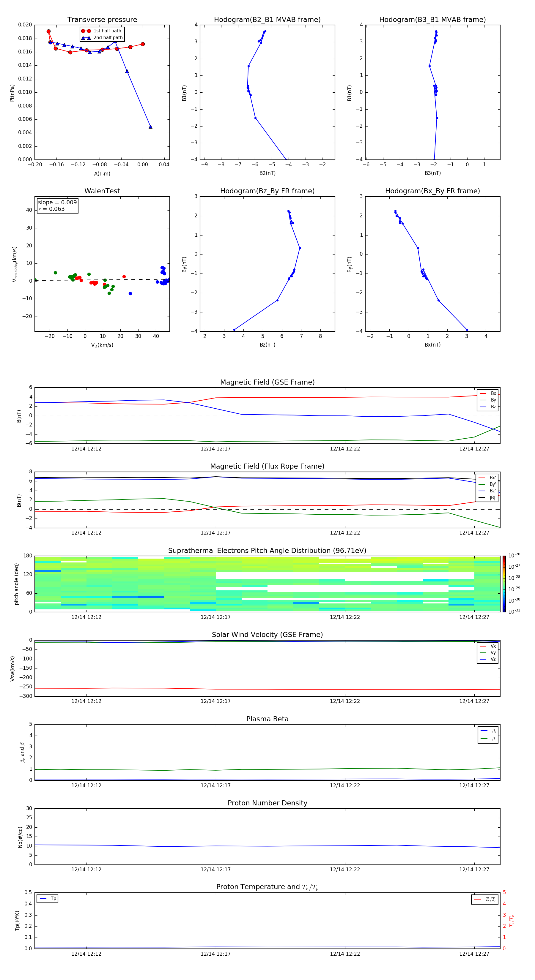
Task: Click |B| entry in flux rope legend
Action: coord(487,498)
